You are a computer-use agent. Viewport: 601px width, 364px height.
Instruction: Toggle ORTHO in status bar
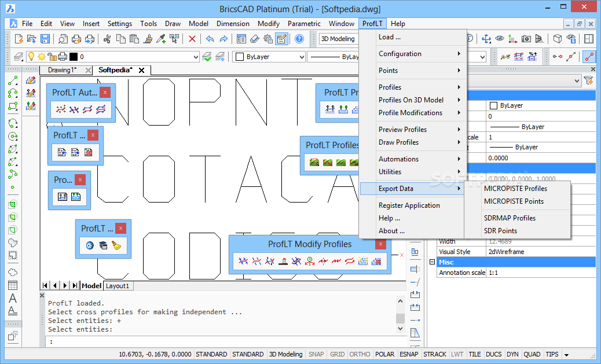click(360, 354)
